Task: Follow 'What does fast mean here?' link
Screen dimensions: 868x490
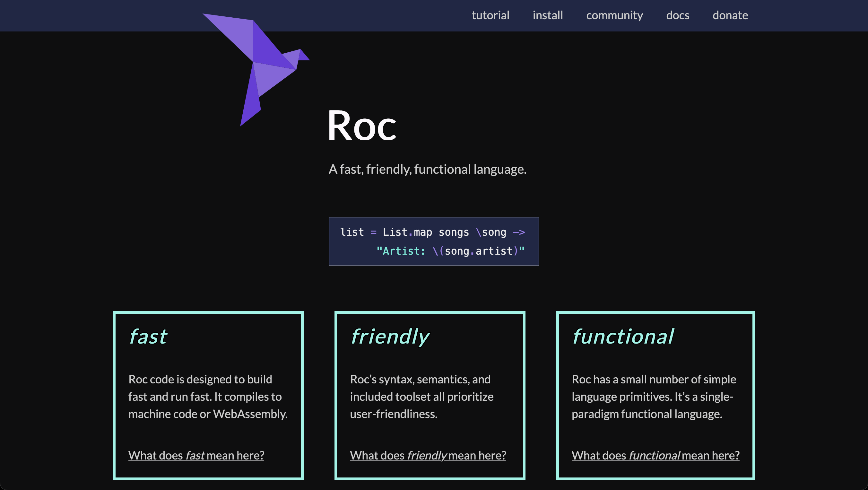Action: [196, 455]
